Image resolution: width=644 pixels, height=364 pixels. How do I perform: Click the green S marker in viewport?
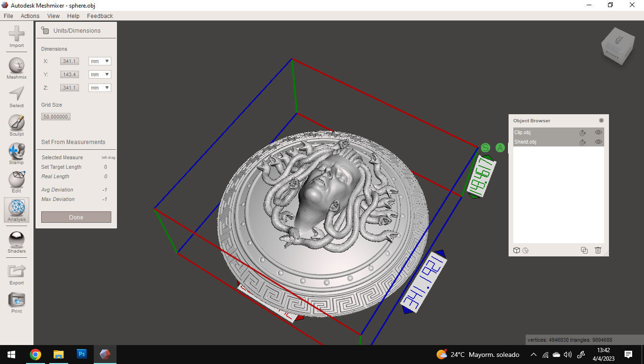point(485,148)
